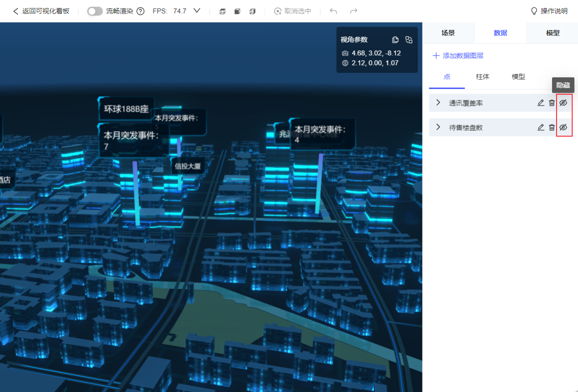Expand the 待售楼盘数 layer row
Viewport: 578px width, 392px height.
438,127
